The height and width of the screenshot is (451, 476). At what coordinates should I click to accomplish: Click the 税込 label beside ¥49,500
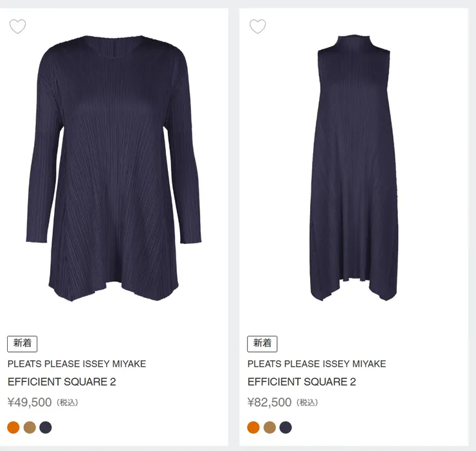pos(68,403)
